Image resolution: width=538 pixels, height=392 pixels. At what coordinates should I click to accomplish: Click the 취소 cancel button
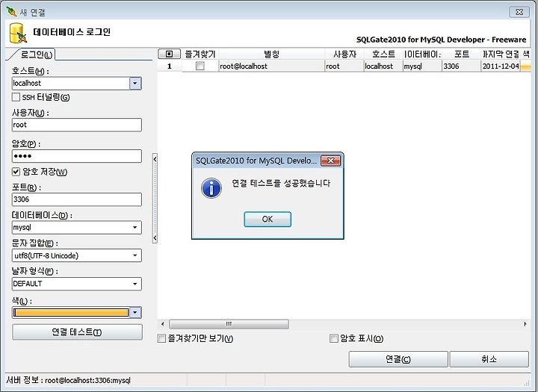[x=489, y=359]
